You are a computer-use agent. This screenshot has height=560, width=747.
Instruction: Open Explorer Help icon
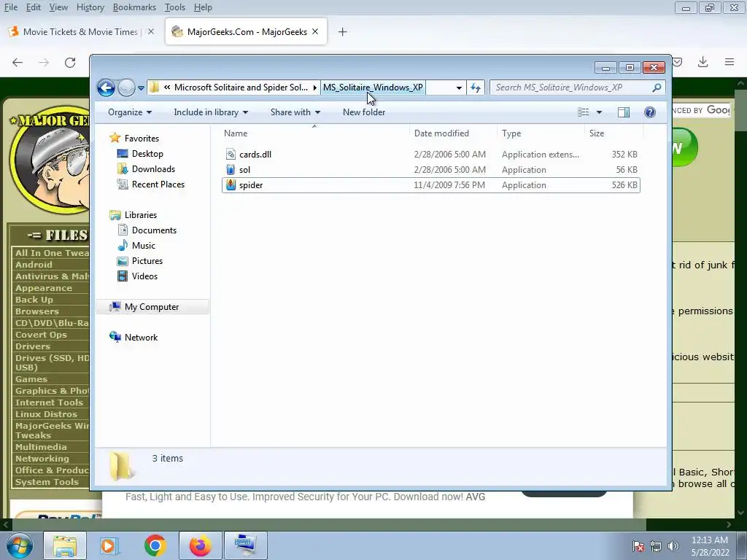tap(650, 112)
